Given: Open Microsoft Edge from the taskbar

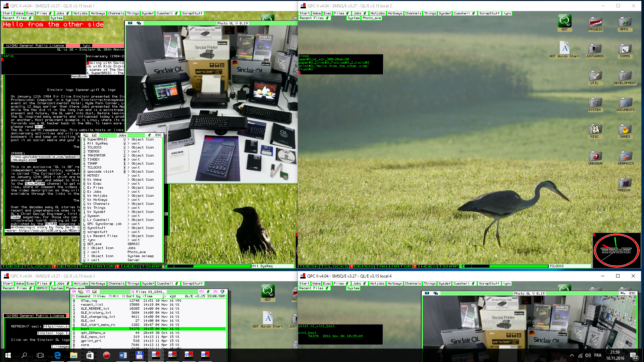Looking at the screenshot, I should tap(57, 355).
